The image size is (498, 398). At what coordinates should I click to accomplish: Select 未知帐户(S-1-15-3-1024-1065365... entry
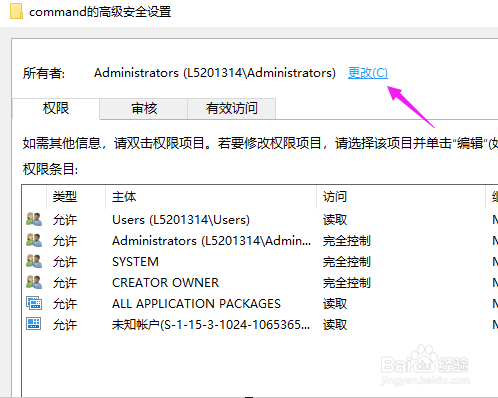pyautogui.click(x=211, y=324)
